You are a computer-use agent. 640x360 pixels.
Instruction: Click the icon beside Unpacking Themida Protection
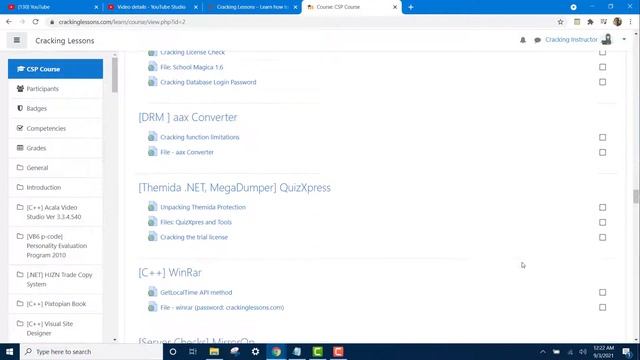tap(152, 207)
